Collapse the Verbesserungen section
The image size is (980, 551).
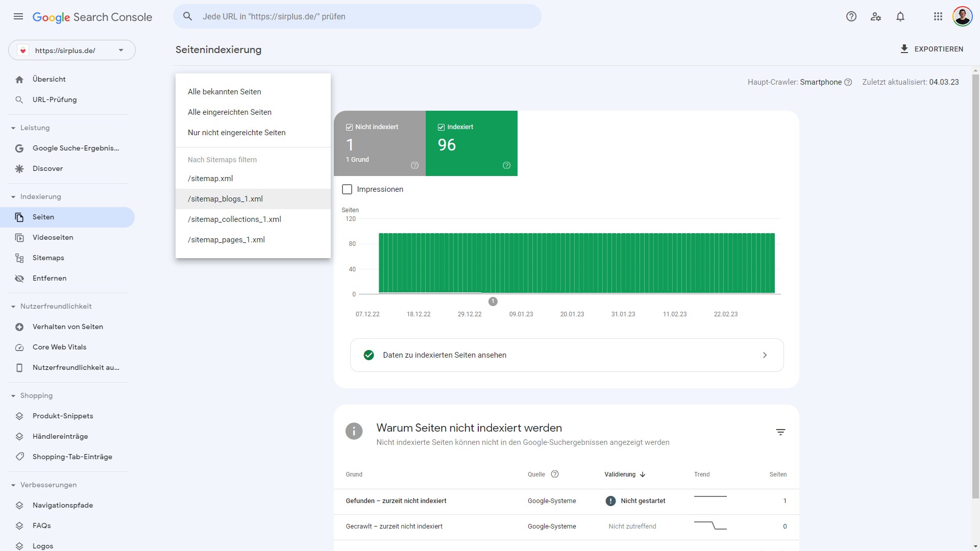(x=13, y=485)
